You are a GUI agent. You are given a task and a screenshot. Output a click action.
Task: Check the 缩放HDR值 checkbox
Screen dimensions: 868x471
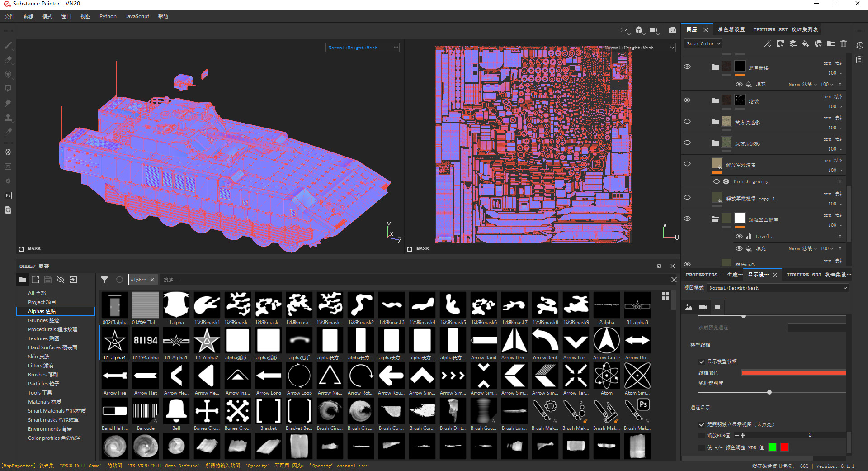702,435
